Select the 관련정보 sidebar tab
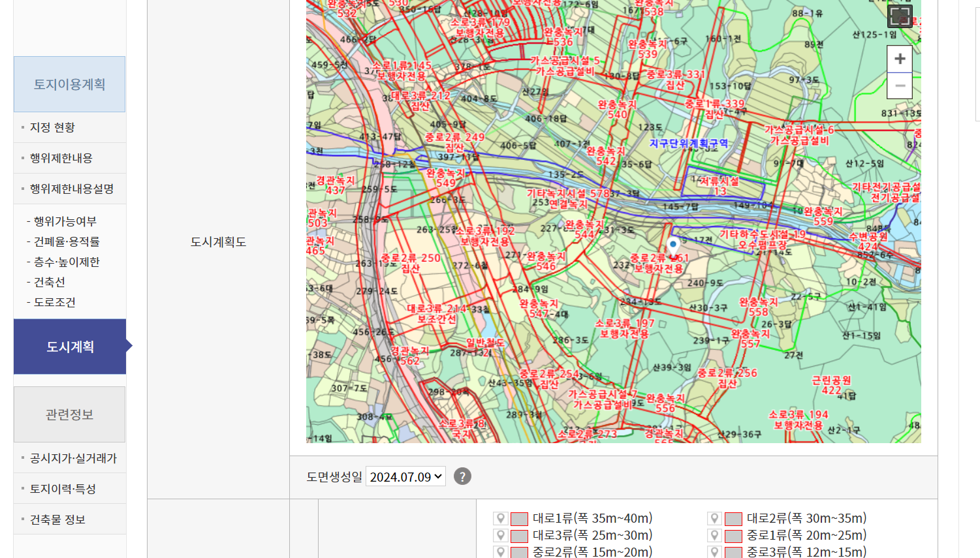Image resolution: width=980 pixels, height=558 pixels. point(69,414)
